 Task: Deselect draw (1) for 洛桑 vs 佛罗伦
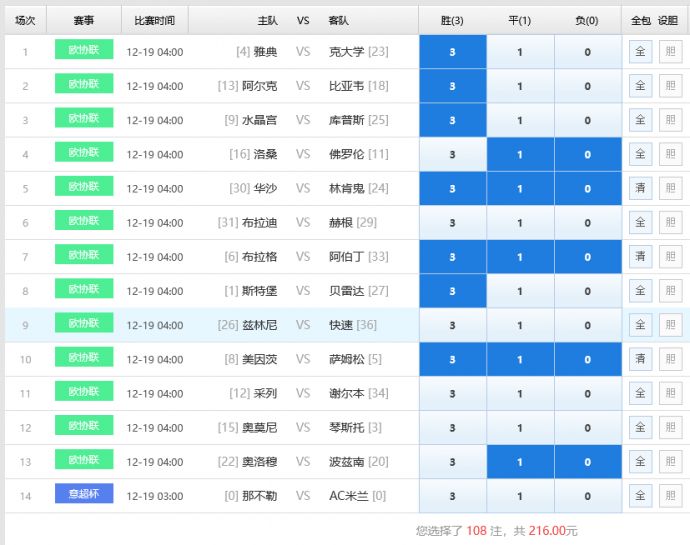(519, 155)
